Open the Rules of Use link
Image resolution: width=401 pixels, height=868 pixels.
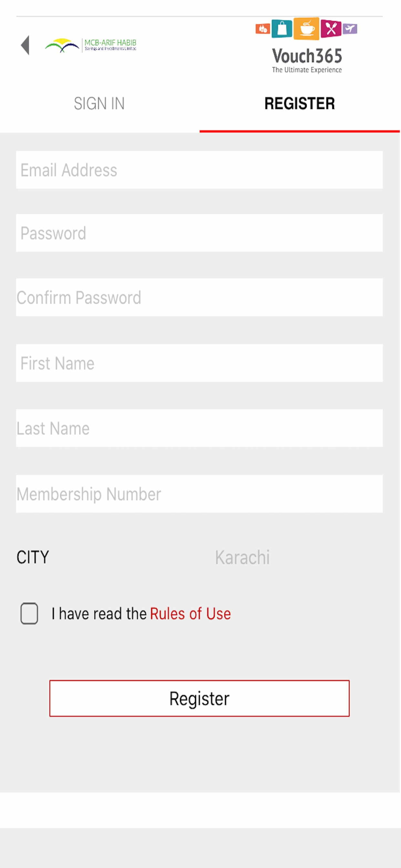click(191, 614)
